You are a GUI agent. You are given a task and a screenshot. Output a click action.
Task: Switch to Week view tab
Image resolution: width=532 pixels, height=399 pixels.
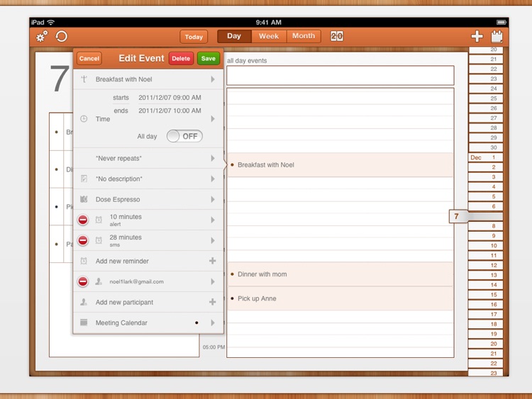tap(269, 36)
